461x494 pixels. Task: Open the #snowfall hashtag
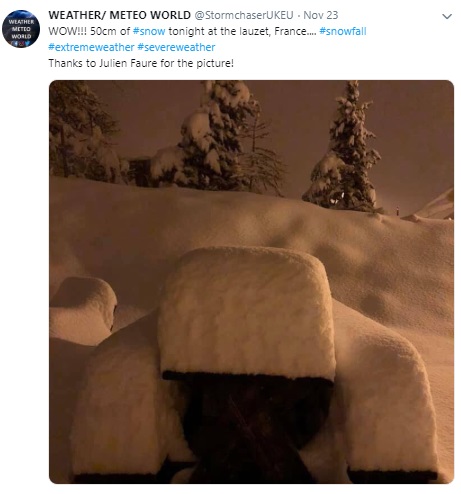click(x=343, y=31)
